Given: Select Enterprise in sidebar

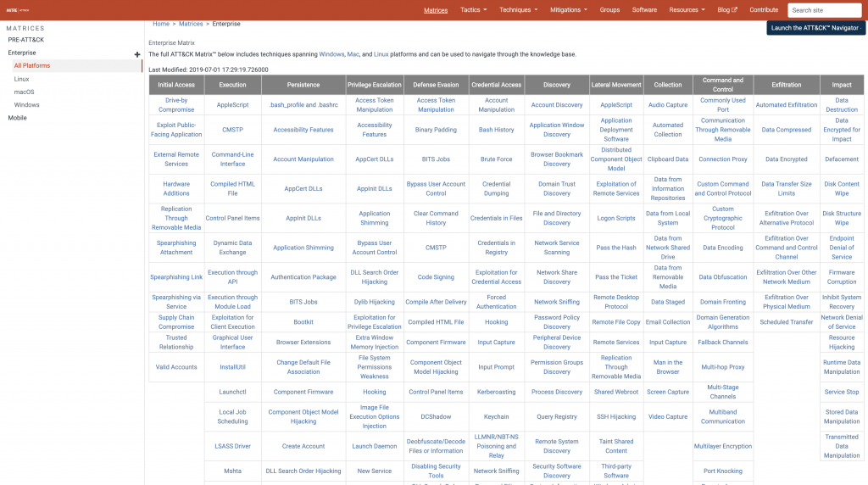Looking at the screenshot, I should [x=22, y=53].
